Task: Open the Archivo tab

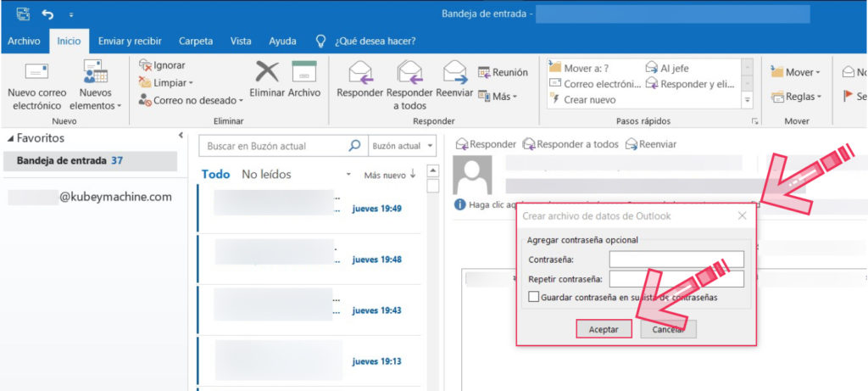Action: (x=24, y=41)
